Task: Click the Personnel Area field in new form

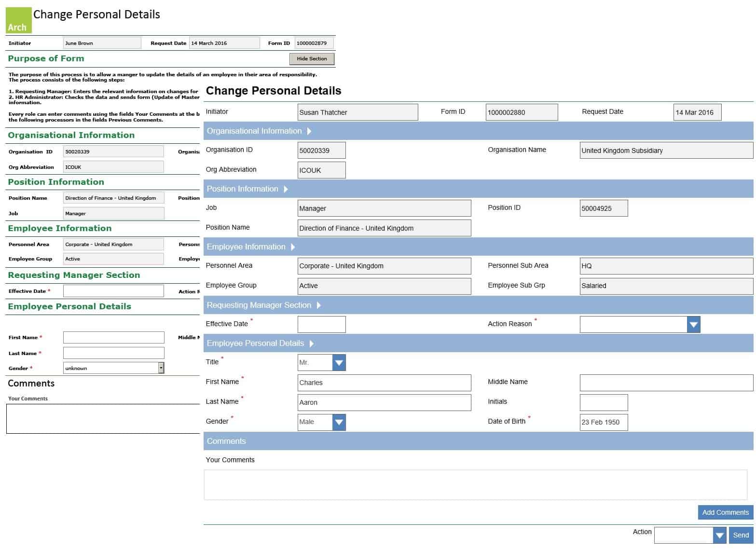Action: click(x=385, y=266)
